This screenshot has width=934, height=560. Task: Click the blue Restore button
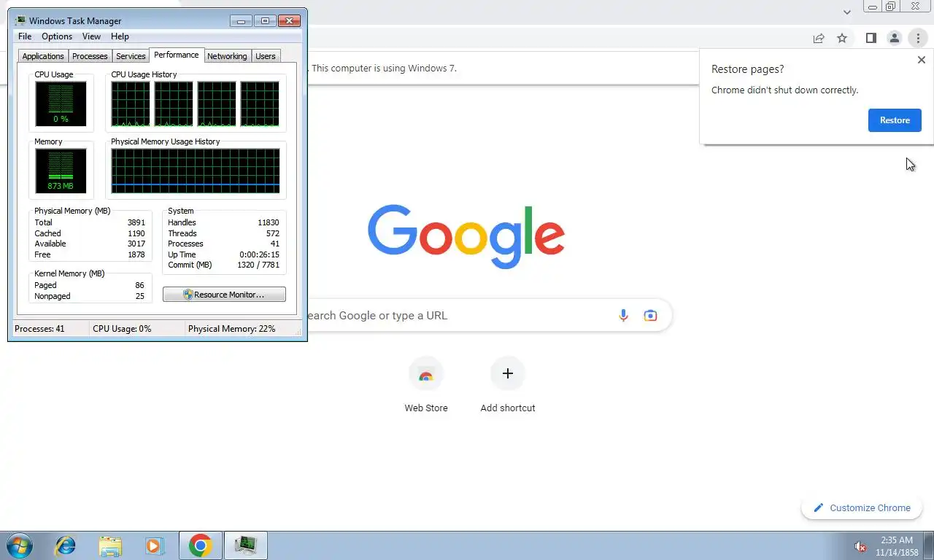tap(895, 120)
